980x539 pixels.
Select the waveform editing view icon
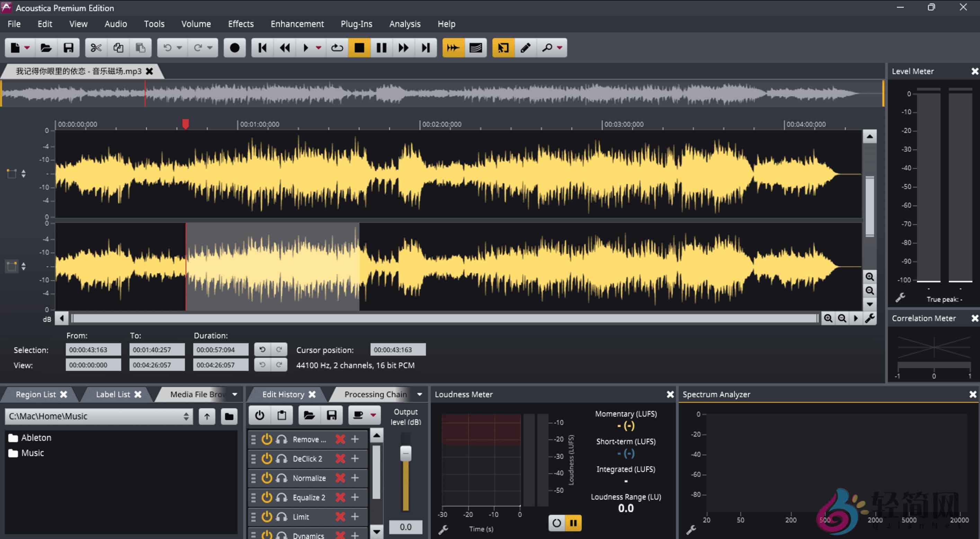453,47
